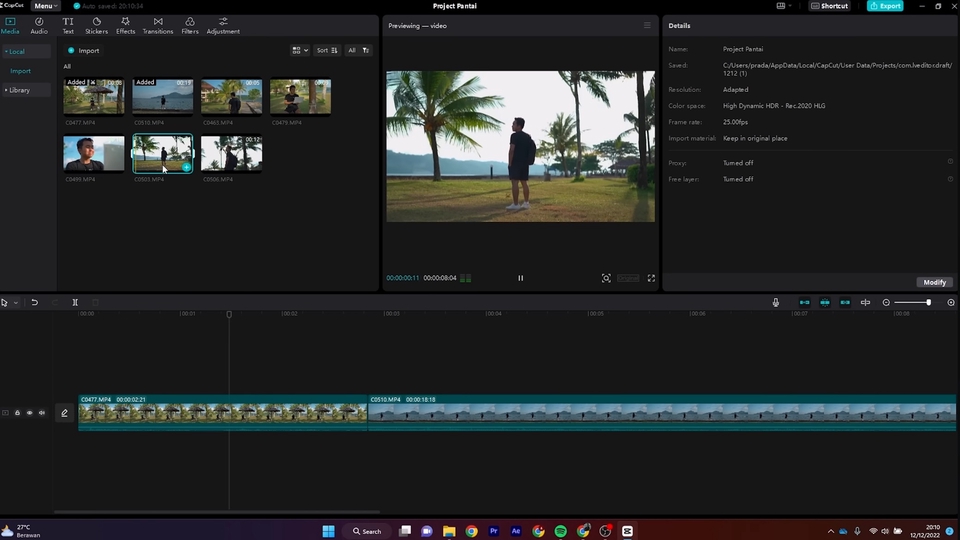Click the All filter button
This screenshot has width=960, height=540.
(351, 50)
